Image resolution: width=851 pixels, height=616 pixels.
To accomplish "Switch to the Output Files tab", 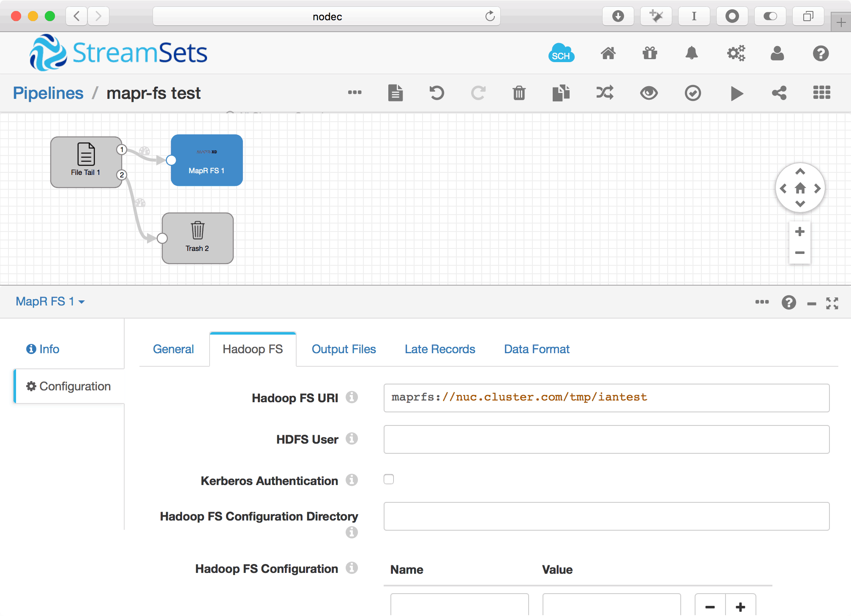I will point(344,349).
